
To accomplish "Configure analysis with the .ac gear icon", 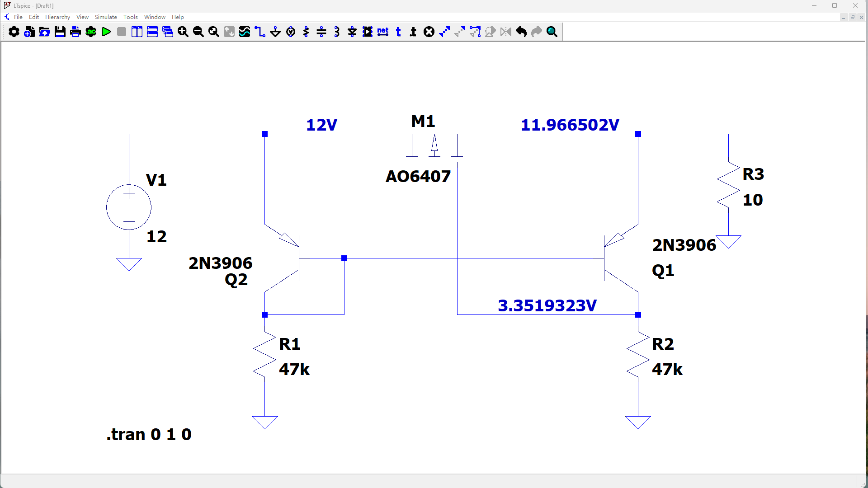I will click(x=91, y=32).
